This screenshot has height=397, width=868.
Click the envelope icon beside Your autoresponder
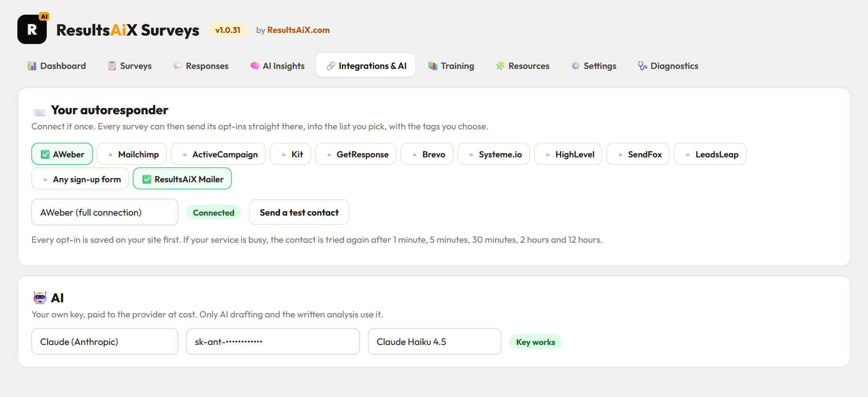pos(40,112)
